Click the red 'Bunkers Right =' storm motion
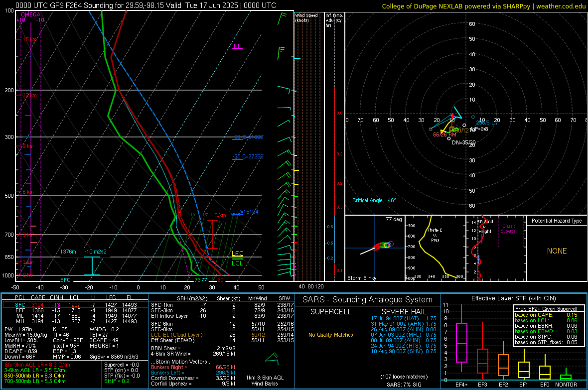 click(x=193, y=367)
